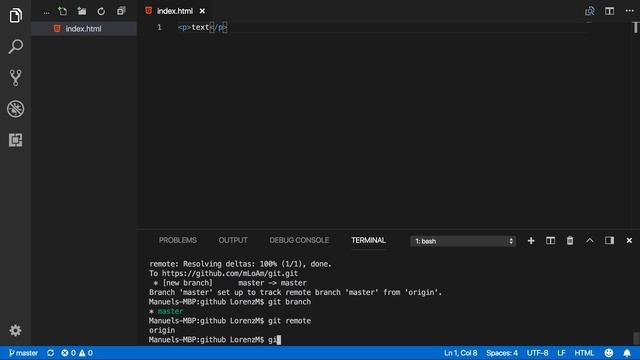
Task: Create a new file in explorer
Action: coord(62,11)
